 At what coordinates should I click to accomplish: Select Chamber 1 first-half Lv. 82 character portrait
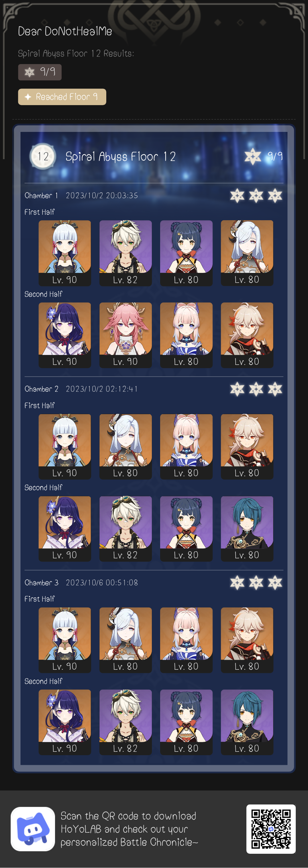[125, 253]
